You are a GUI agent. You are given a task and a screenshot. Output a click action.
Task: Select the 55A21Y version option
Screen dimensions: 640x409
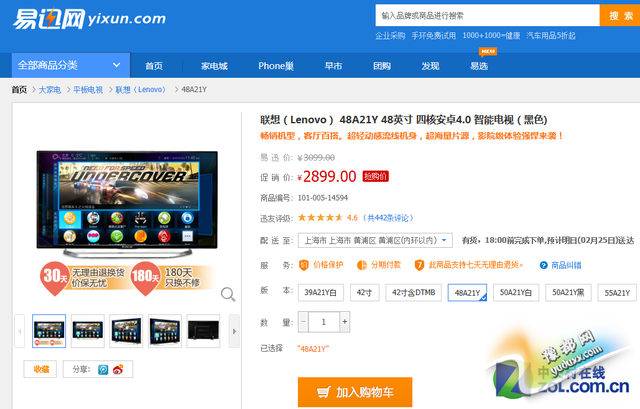click(617, 293)
